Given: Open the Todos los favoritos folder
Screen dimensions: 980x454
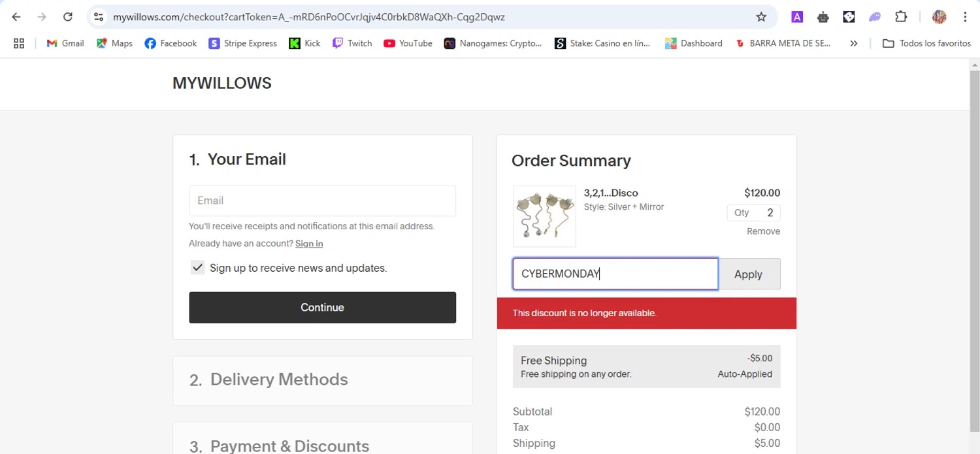Looking at the screenshot, I should [926, 43].
